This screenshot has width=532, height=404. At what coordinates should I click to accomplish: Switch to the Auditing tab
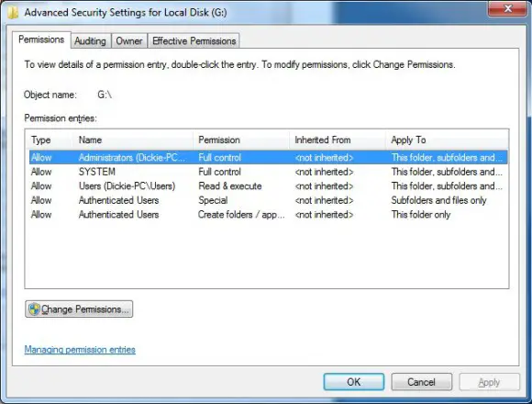90,41
